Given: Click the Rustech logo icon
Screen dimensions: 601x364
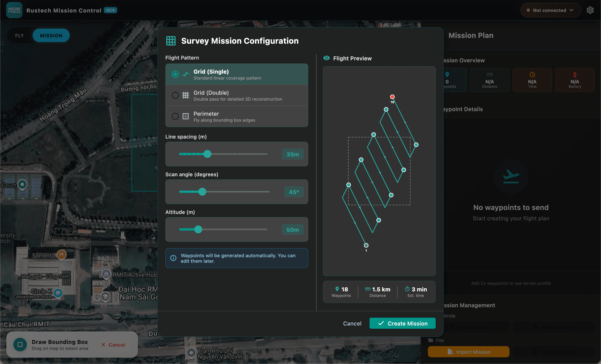Looking at the screenshot, I should [x=14, y=10].
